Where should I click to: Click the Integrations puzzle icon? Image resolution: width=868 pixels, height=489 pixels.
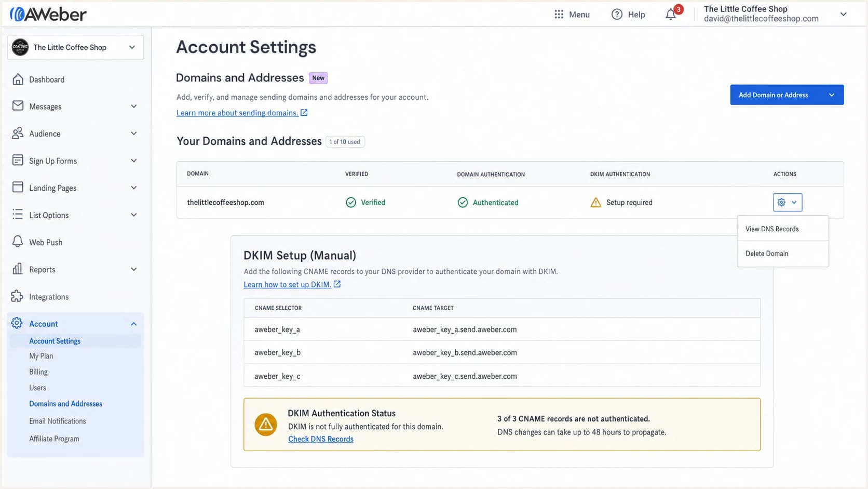[17, 296]
